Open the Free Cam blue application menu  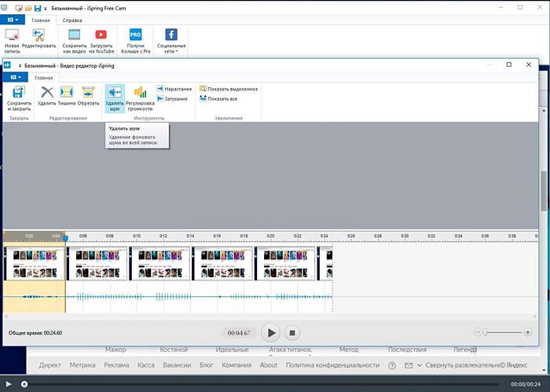click(12, 19)
